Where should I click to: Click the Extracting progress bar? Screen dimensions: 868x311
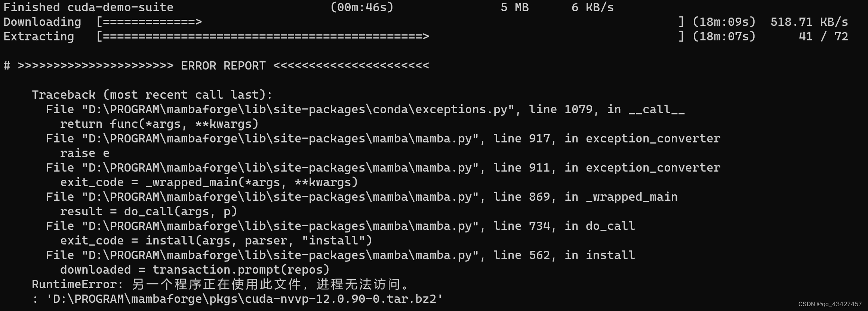(390, 37)
